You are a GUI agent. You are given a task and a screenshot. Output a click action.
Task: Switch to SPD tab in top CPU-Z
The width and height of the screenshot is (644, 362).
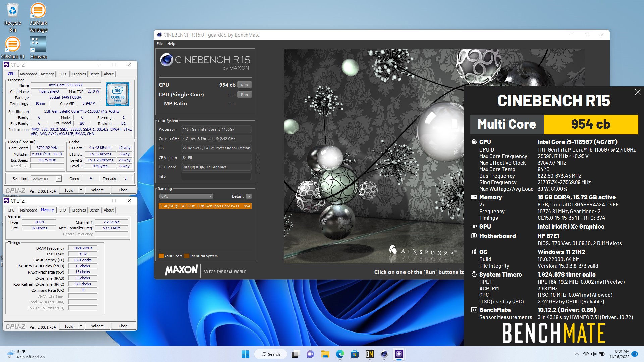coord(63,74)
